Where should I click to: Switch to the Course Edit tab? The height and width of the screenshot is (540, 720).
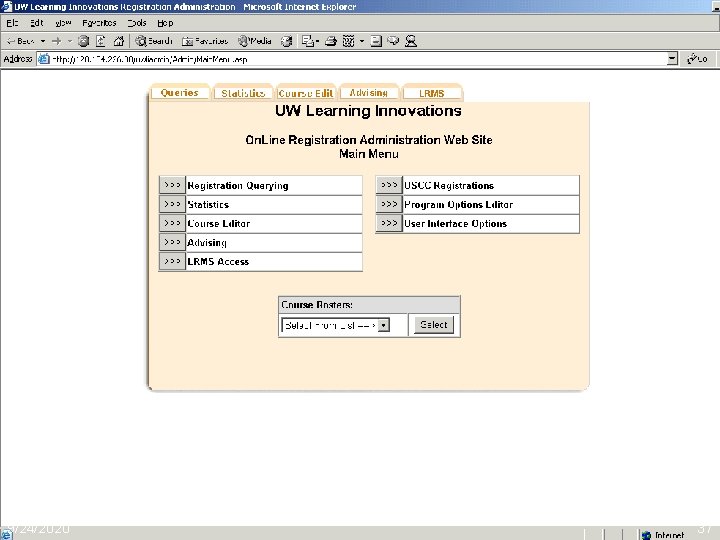[305, 93]
